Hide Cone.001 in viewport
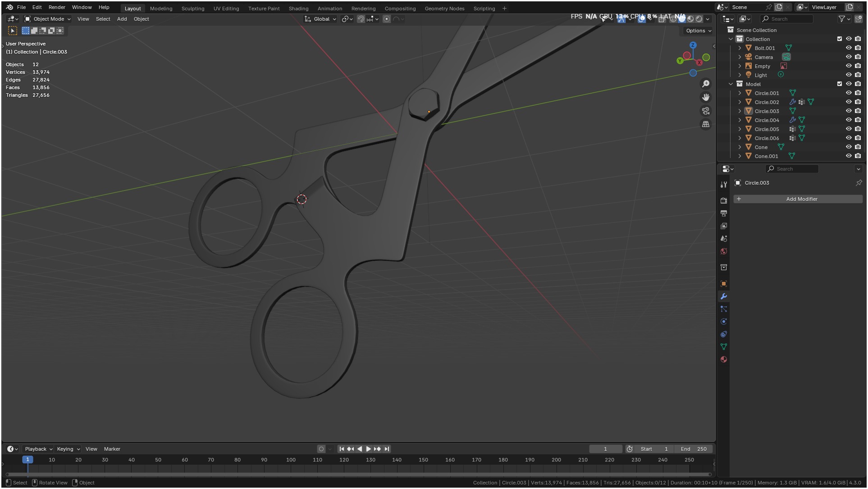This screenshot has width=868, height=489. point(849,156)
